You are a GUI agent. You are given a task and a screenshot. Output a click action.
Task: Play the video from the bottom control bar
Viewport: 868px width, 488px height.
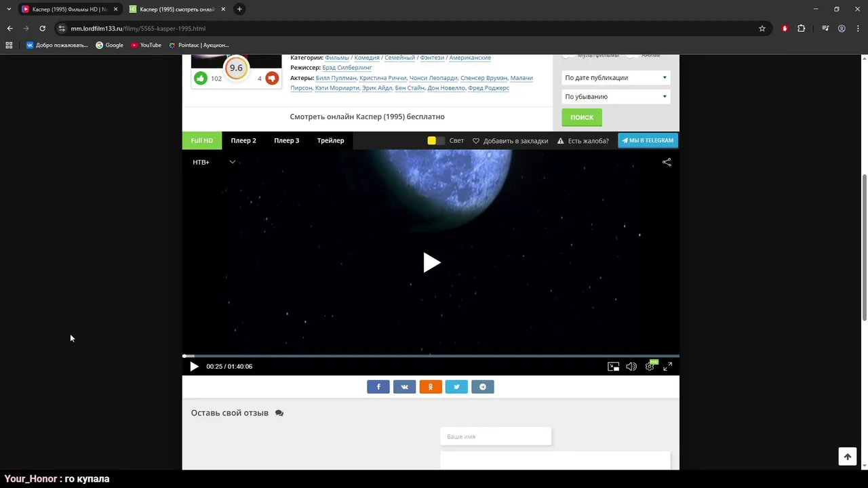click(194, 367)
